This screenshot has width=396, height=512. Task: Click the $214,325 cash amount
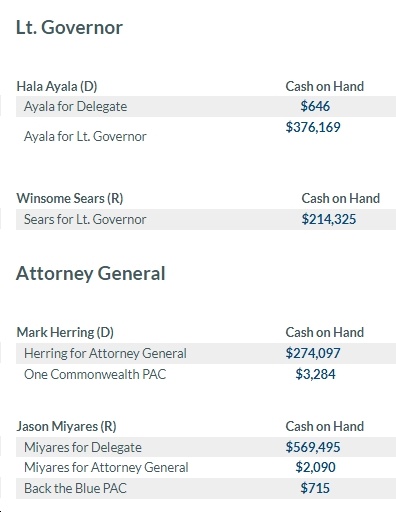[329, 219]
